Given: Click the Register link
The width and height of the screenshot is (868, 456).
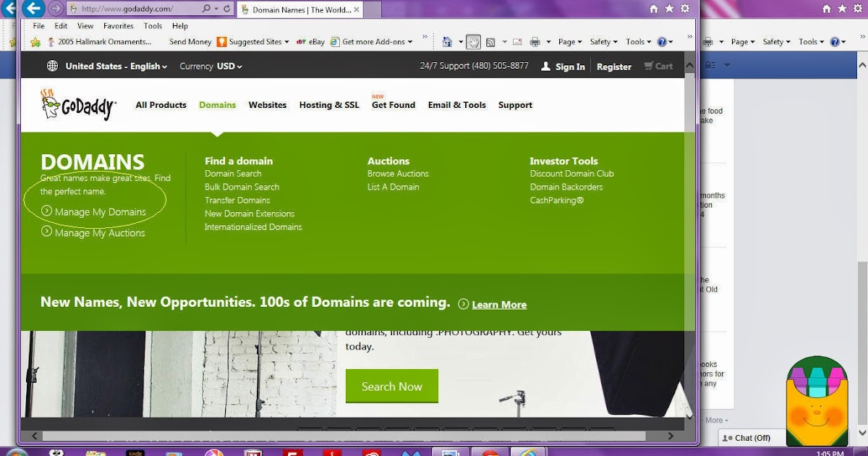Looking at the screenshot, I should point(614,67).
